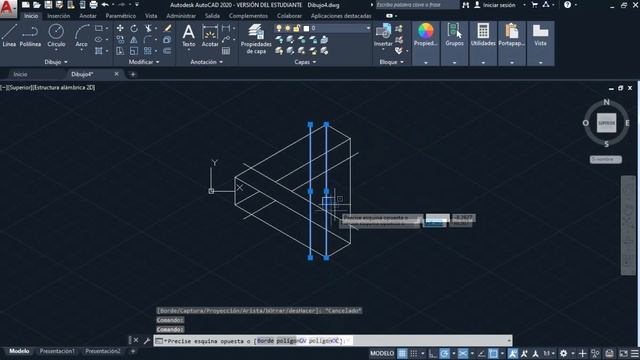
Task: Open Propiedades de capa manager
Action: tap(256, 39)
